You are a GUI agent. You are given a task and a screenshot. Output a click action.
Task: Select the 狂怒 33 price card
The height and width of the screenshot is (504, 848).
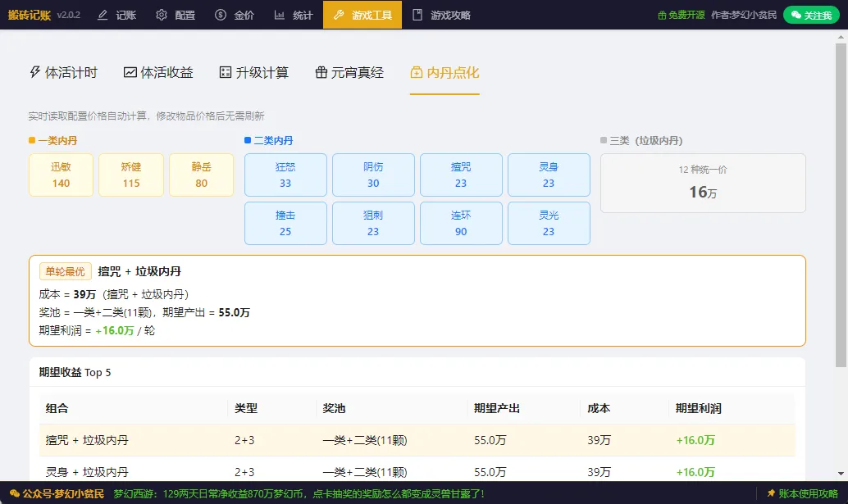click(285, 175)
